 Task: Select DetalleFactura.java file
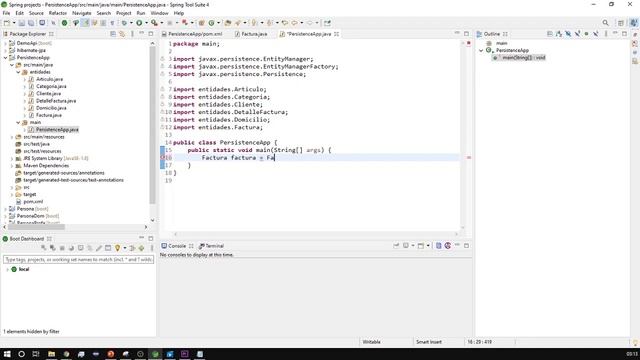click(56, 101)
